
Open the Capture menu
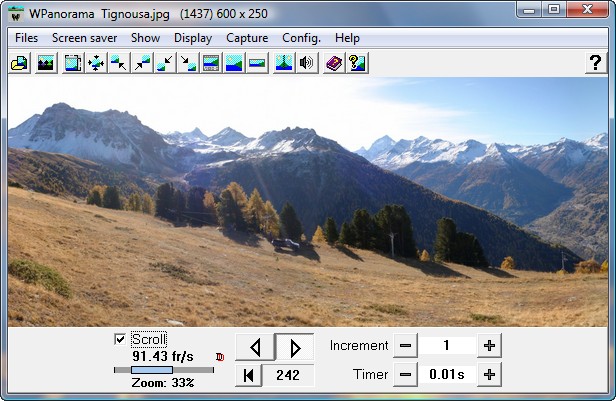(x=247, y=38)
